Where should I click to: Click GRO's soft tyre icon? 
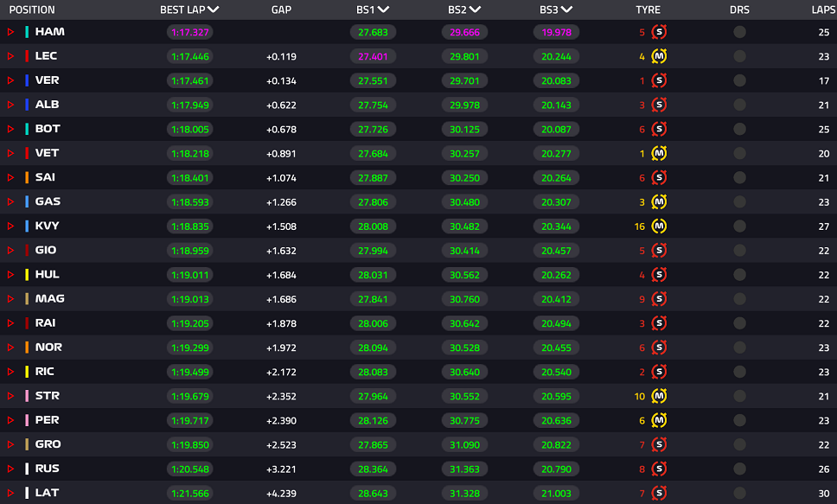[659, 444]
